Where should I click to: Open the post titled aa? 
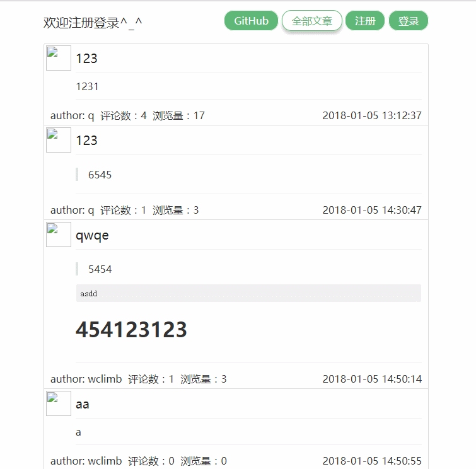tap(82, 404)
